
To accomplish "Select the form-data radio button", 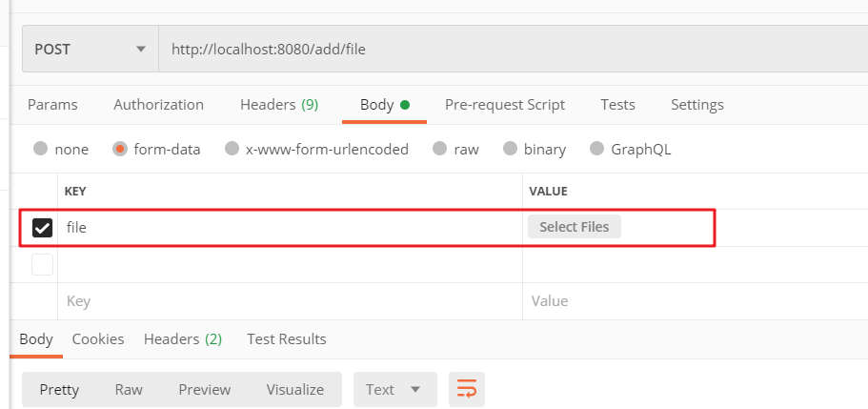I will (x=119, y=149).
